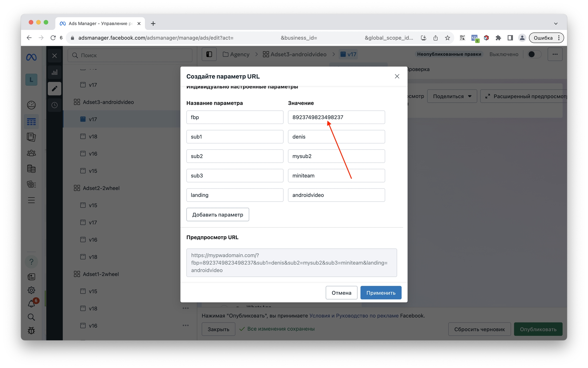Click the Meta logo icon

(x=31, y=57)
